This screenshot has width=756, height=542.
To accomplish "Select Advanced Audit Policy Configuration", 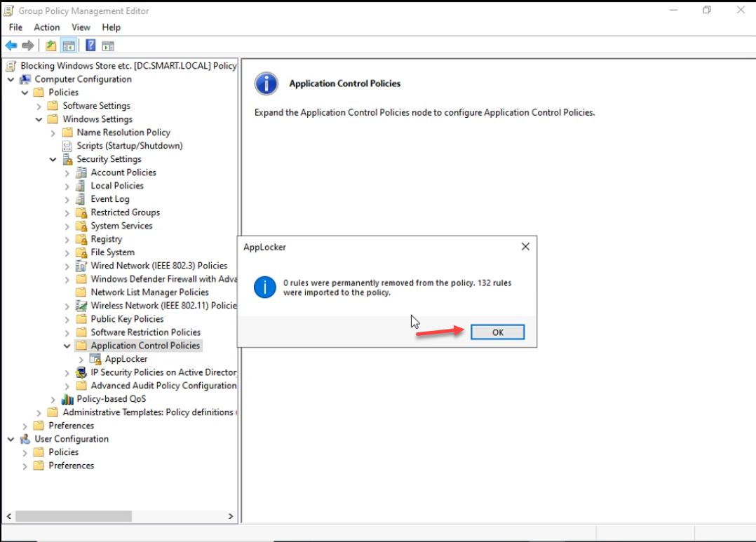I will [164, 386].
